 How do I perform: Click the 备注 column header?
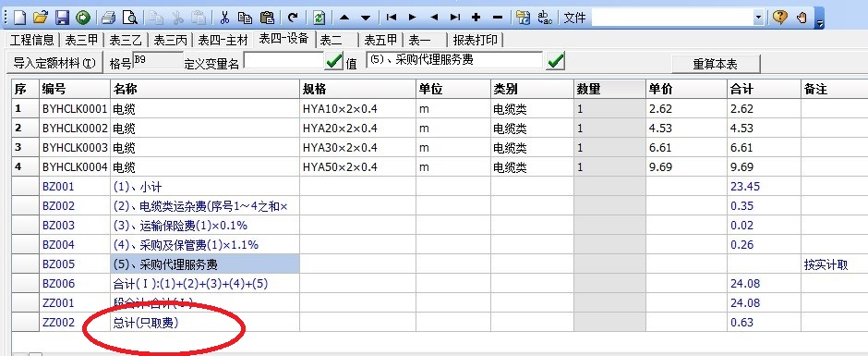click(834, 90)
